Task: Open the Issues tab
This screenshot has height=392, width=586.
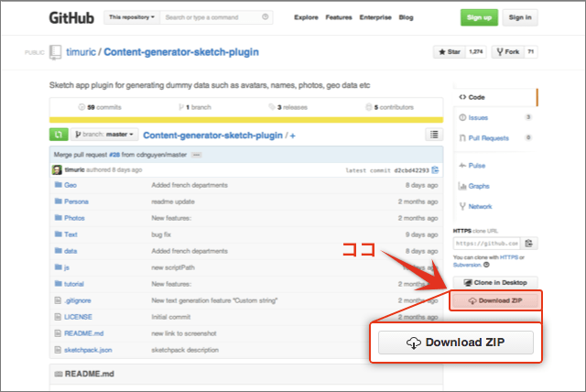Action: pos(478,118)
